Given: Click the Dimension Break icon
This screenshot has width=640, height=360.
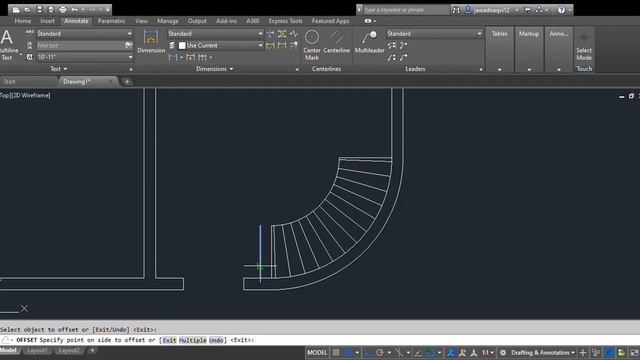Looking at the screenshot, I should tap(270, 33).
